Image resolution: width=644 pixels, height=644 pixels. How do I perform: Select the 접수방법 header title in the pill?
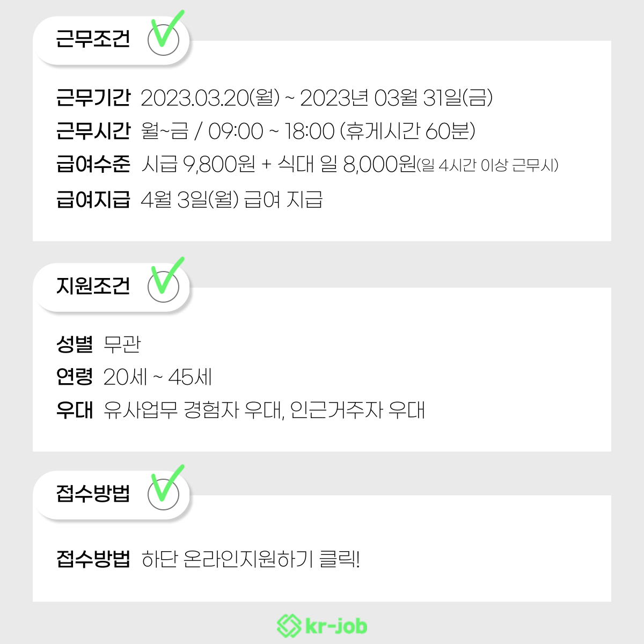(93, 494)
